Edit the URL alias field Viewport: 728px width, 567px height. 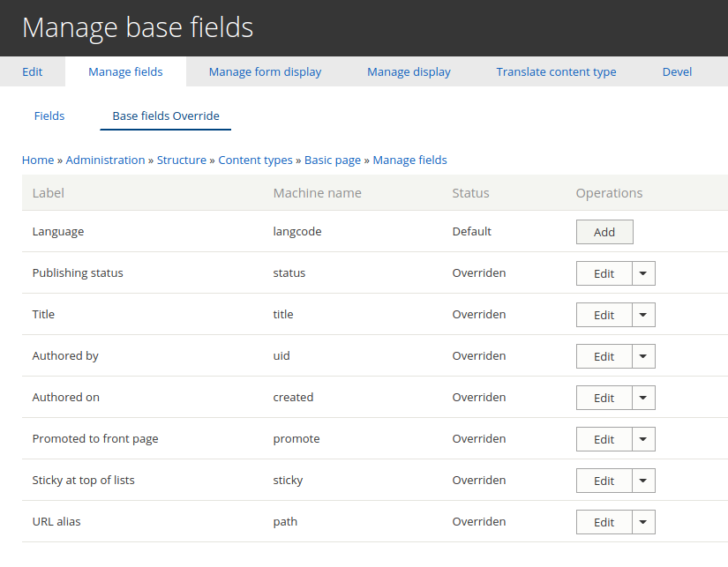(x=604, y=522)
